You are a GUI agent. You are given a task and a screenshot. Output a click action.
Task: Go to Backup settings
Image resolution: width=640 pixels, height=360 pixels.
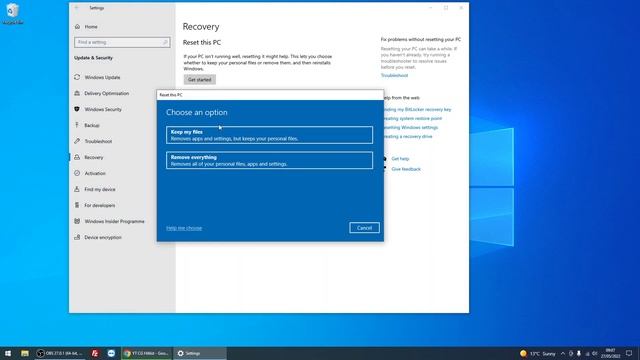(x=92, y=125)
